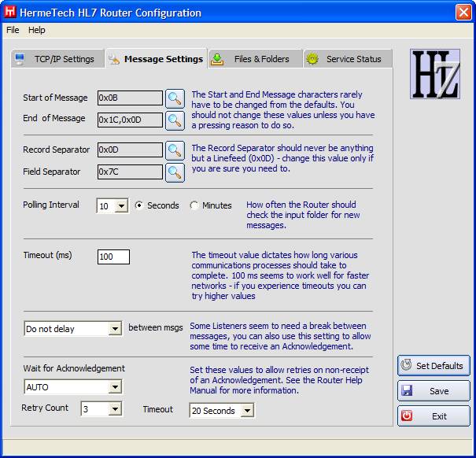
Task: Open the delay between msgs dropdown
Action: tap(115, 329)
